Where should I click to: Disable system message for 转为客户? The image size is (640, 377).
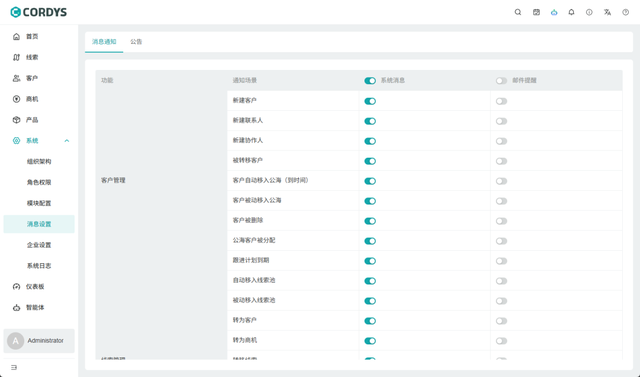click(x=370, y=321)
